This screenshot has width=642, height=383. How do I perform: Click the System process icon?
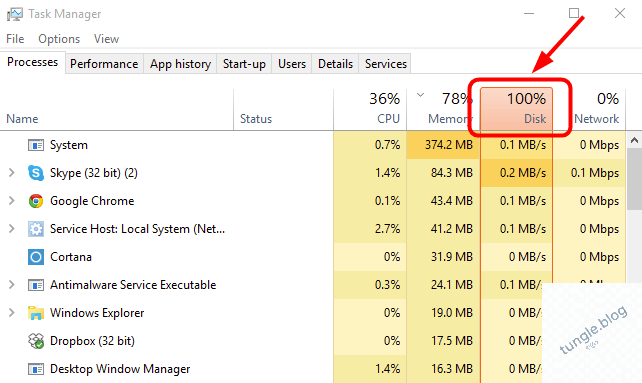[36, 145]
